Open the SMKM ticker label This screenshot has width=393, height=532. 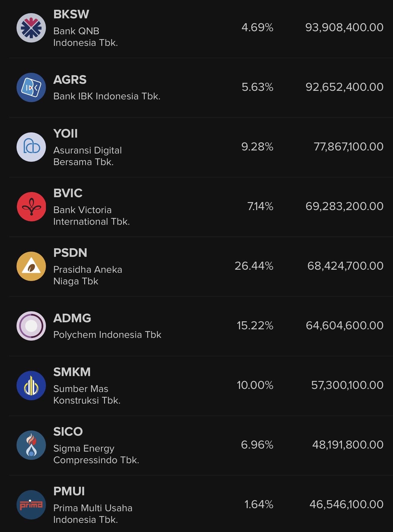pyautogui.click(x=72, y=372)
